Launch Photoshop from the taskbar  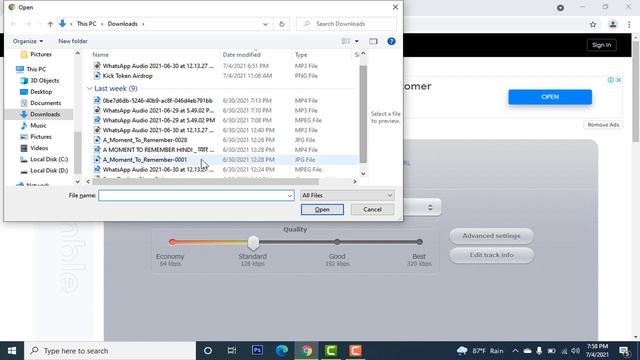click(257, 351)
